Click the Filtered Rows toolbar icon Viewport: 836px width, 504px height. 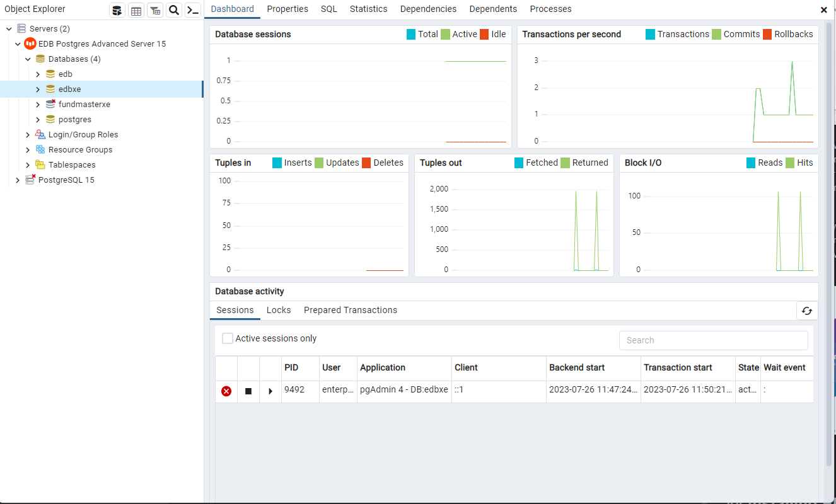[154, 10]
